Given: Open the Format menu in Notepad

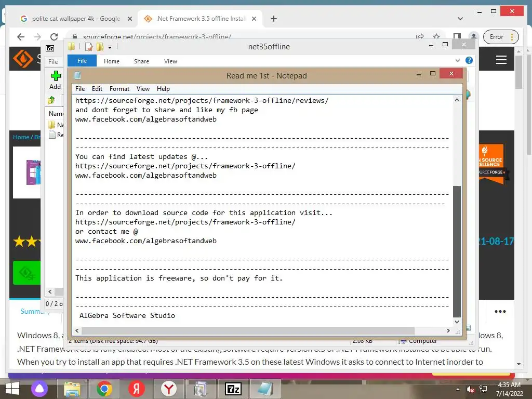Looking at the screenshot, I should [x=119, y=88].
